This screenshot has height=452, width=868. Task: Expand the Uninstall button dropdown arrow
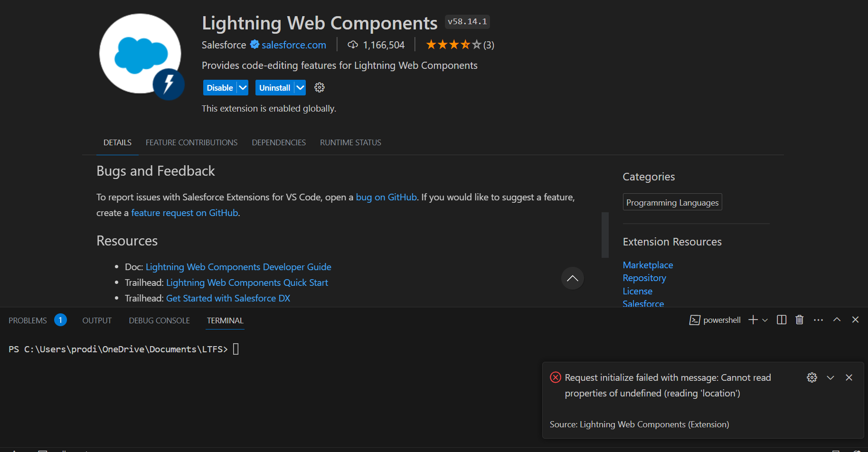tap(300, 87)
